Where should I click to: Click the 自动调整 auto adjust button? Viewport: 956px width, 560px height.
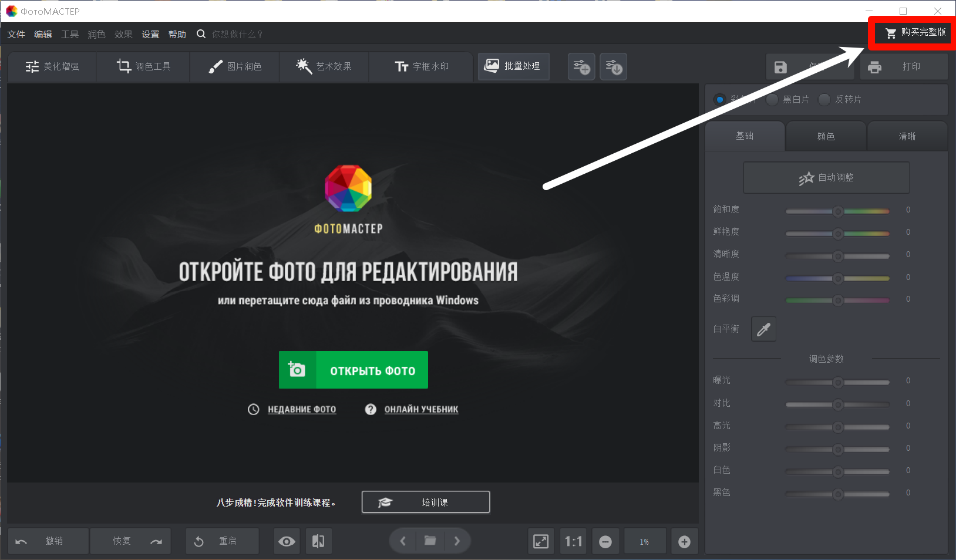pyautogui.click(x=826, y=177)
